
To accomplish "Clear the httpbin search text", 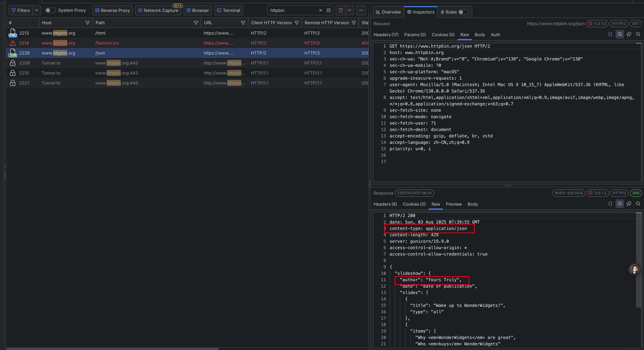I will 321,10.
